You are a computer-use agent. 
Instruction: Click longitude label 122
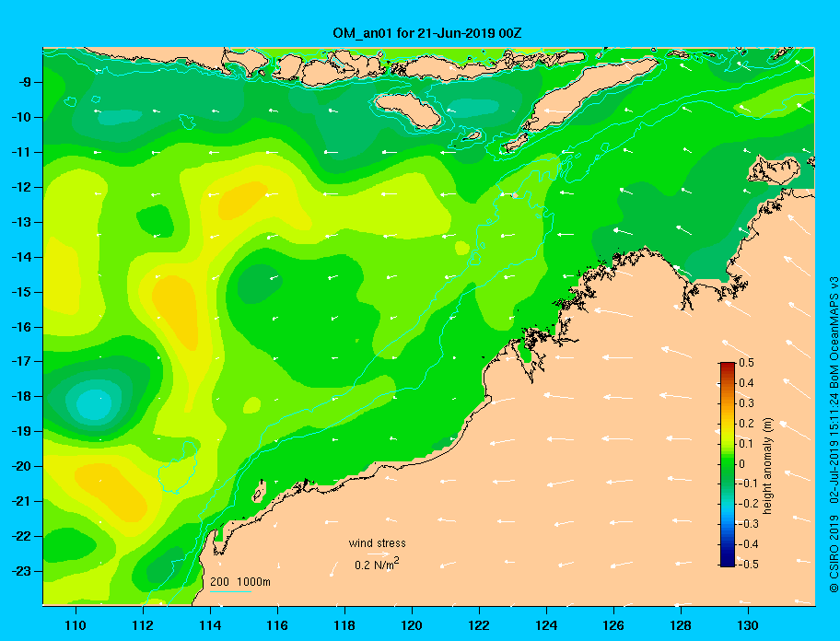pos(479,625)
